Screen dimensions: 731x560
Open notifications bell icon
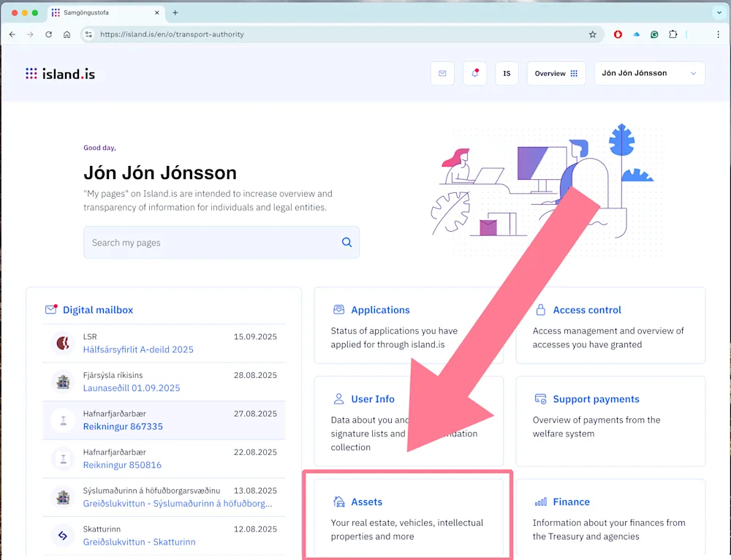(475, 73)
